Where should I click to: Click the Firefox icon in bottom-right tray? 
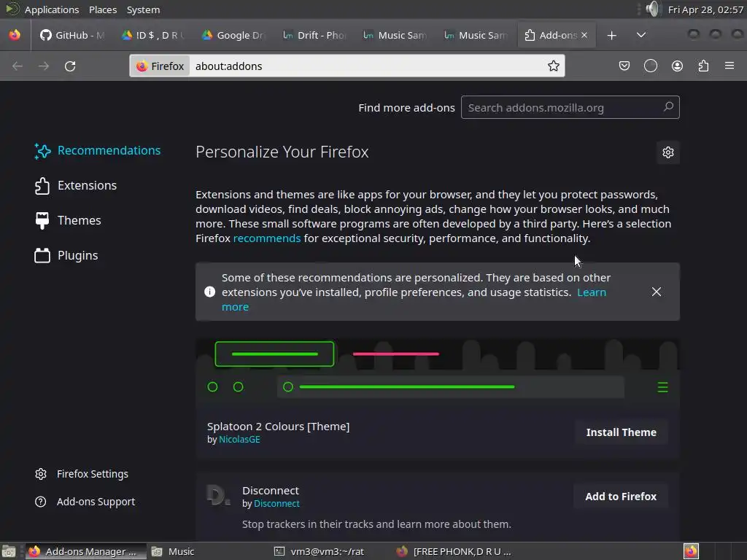691,551
